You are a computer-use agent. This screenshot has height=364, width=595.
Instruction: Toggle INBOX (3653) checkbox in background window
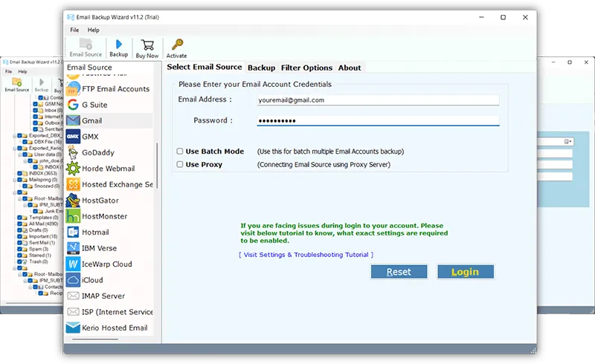coord(20,173)
